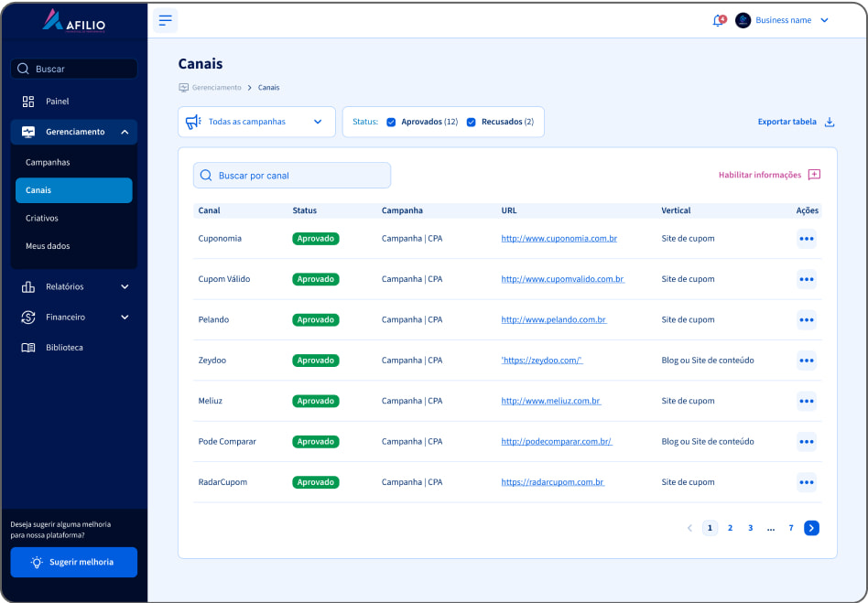Uncheck the Recusados status checkbox
The height and width of the screenshot is (603, 868).
tap(472, 122)
